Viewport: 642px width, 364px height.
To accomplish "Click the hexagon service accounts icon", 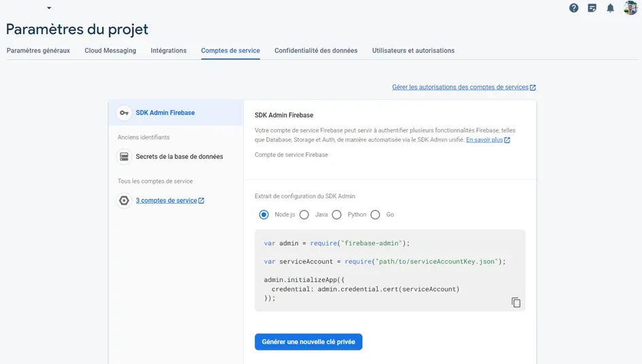I will click(x=124, y=200).
